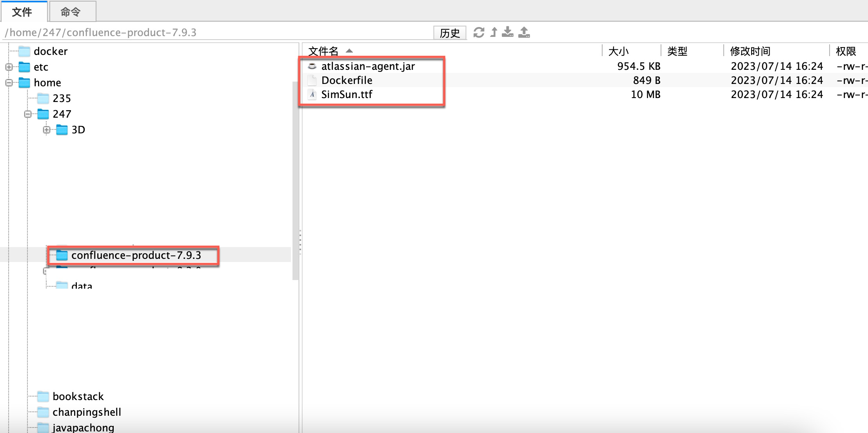This screenshot has width=868, height=433.
Task: Edit the path field /home/247/confluence-product-7.9.3
Action: [218, 33]
